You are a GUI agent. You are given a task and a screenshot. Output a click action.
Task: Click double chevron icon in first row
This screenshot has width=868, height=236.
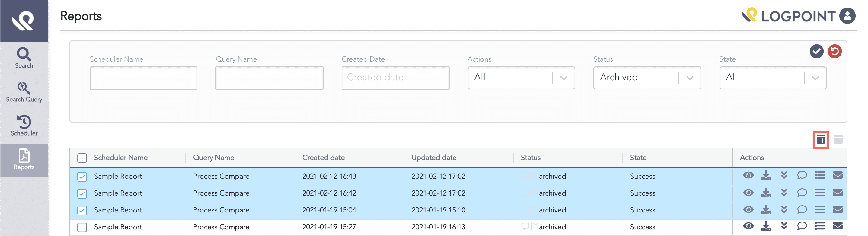click(x=784, y=176)
